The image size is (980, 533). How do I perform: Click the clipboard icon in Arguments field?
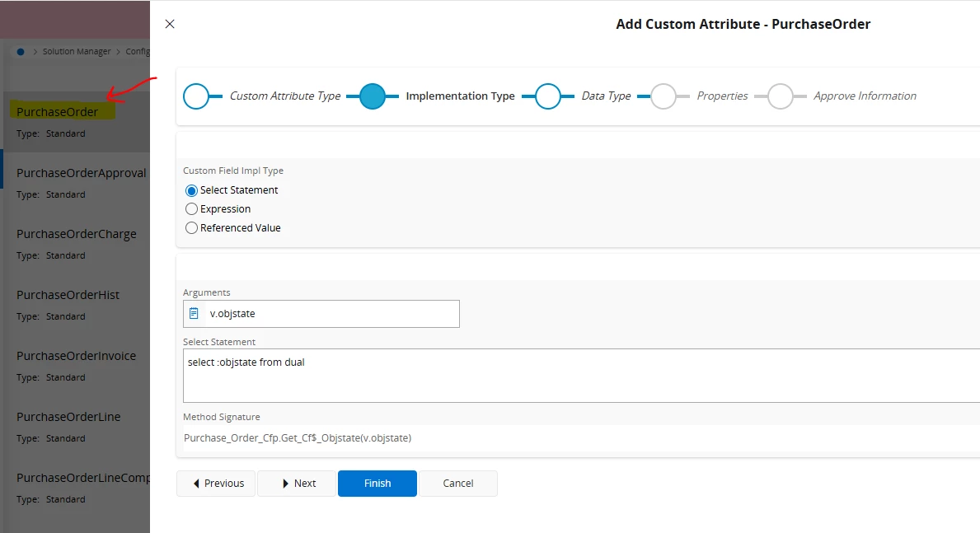pyautogui.click(x=194, y=313)
